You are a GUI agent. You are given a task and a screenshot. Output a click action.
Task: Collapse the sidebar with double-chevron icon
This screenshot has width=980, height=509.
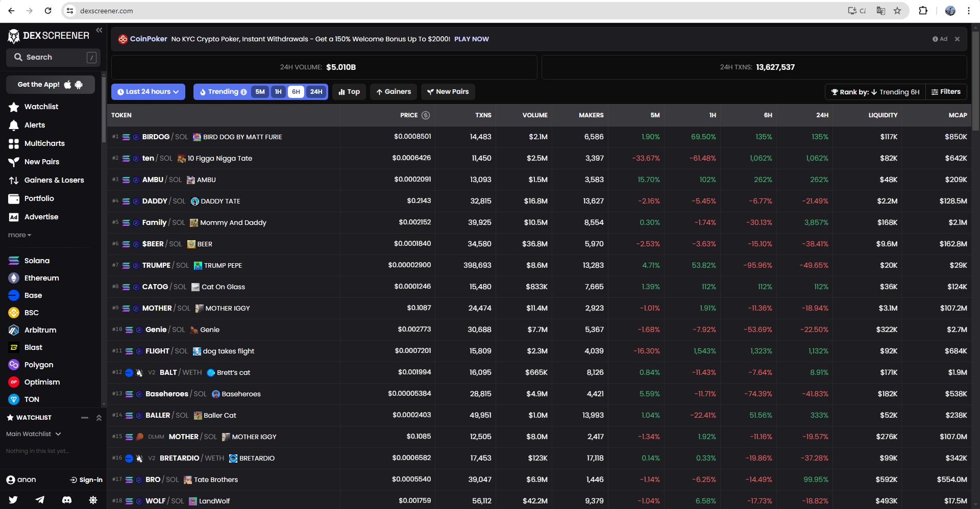pos(99,30)
